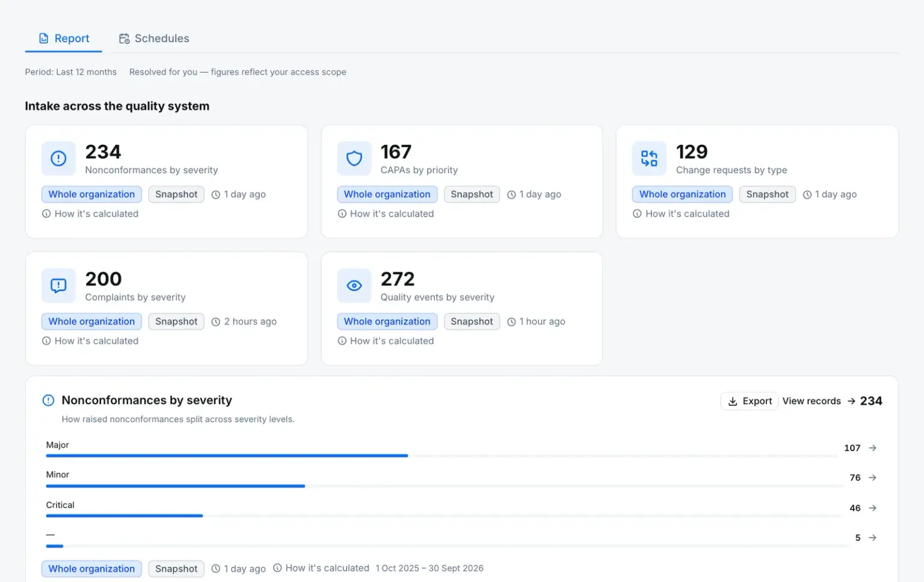The image size is (924, 582).
Task: Open Major nonconformances arrow
Action: [x=873, y=448]
